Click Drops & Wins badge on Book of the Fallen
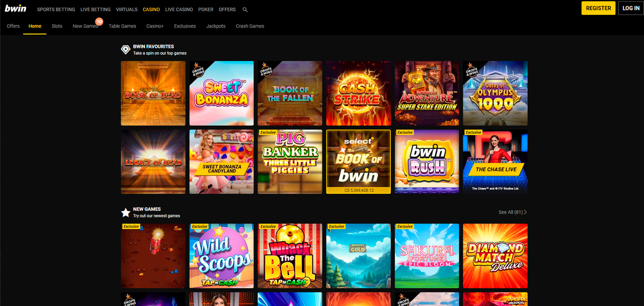The image size is (644, 306). (266, 70)
